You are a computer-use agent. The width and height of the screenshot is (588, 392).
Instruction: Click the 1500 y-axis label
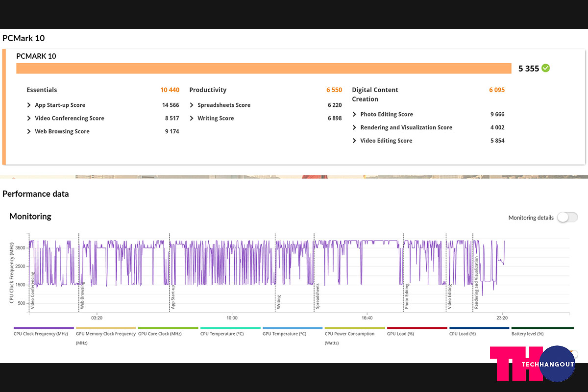click(21, 285)
